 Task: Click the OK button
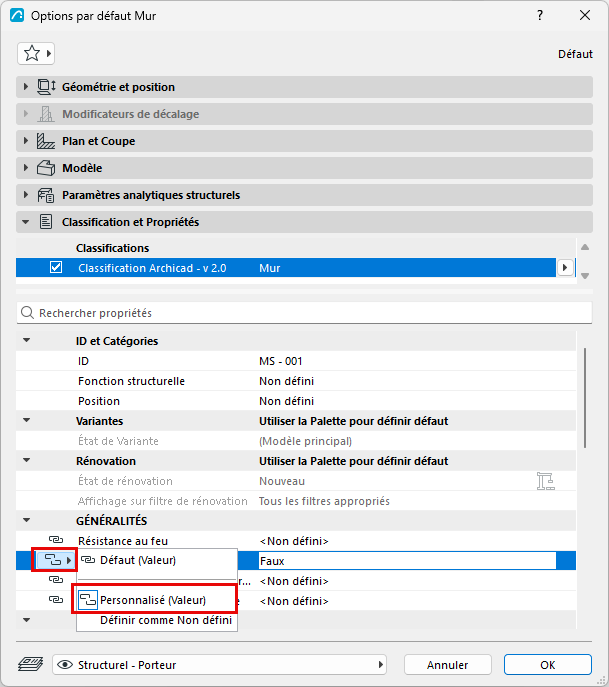coord(548,665)
